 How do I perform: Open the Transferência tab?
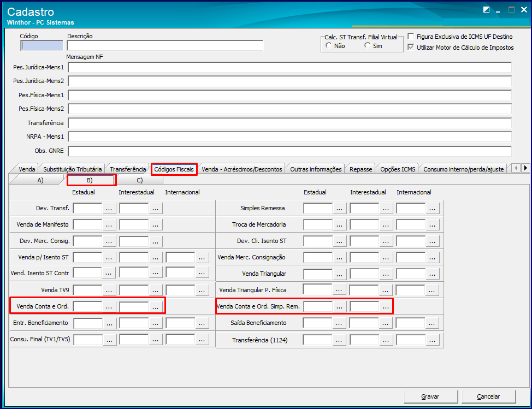pos(128,169)
